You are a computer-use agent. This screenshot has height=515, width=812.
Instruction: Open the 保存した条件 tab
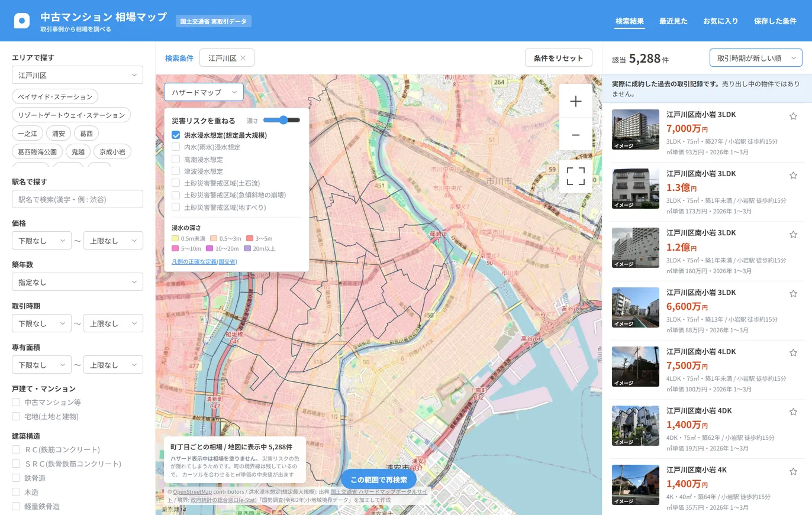pos(775,21)
